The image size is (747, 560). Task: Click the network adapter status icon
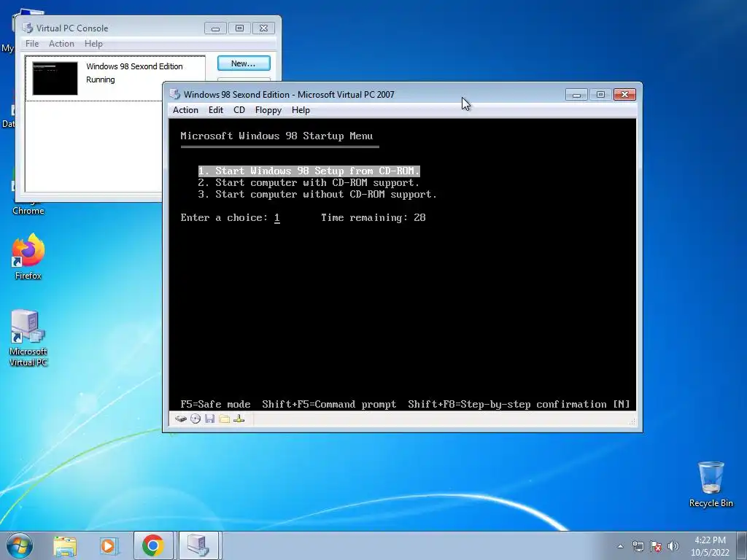point(239,419)
